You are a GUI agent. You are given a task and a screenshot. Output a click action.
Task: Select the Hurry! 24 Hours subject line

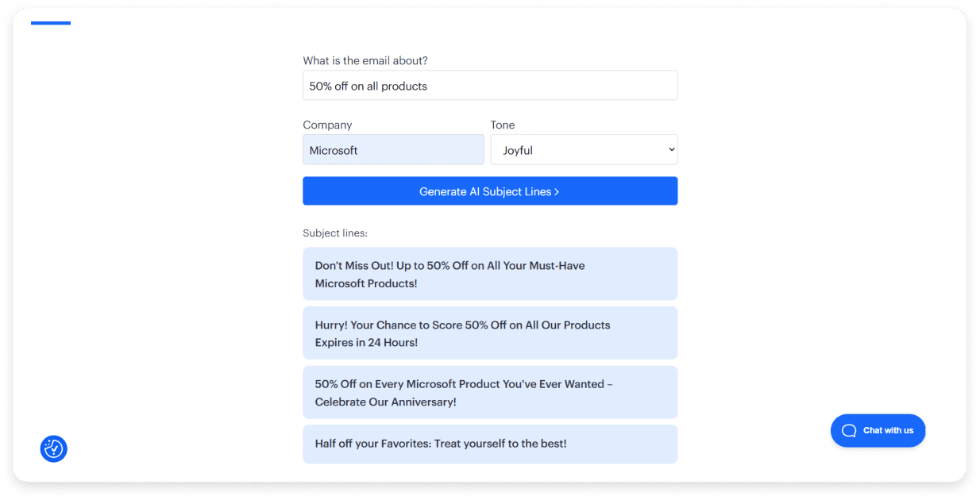click(x=490, y=333)
